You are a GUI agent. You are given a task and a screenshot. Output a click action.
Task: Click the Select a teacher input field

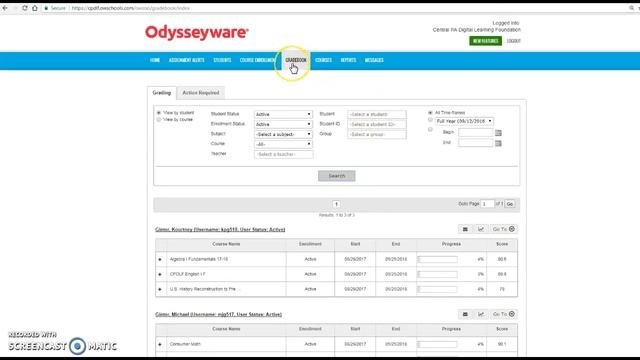(x=283, y=154)
